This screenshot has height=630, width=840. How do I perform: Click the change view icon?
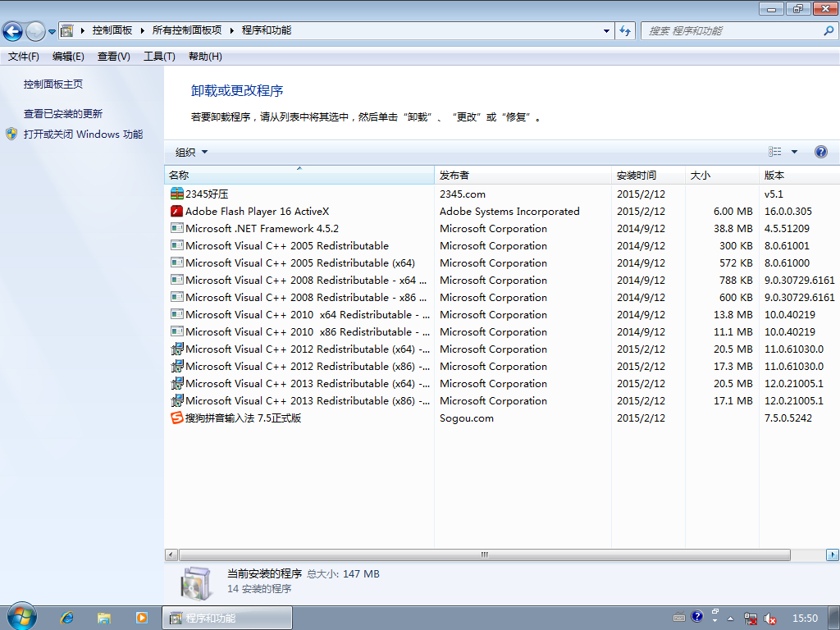(x=774, y=152)
